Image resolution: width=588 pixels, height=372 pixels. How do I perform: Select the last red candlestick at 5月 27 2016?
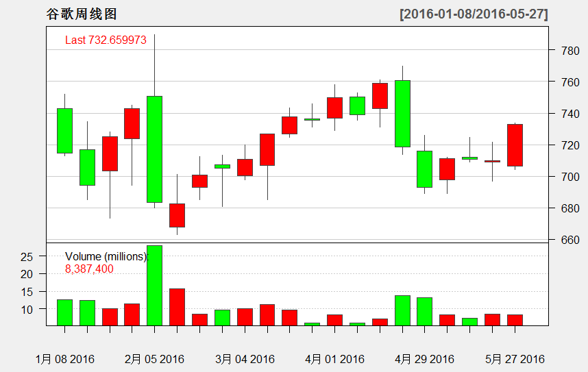pyautogui.click(x=515, y=145)
